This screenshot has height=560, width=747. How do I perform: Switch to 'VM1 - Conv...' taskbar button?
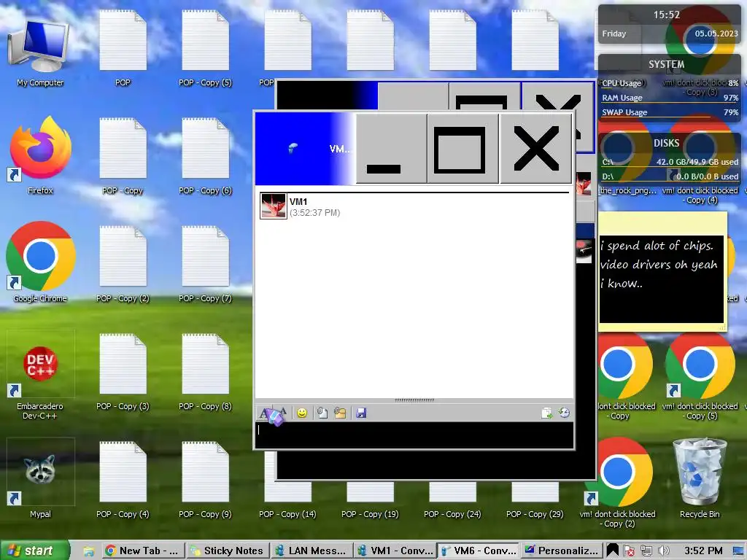coord(395,551)
